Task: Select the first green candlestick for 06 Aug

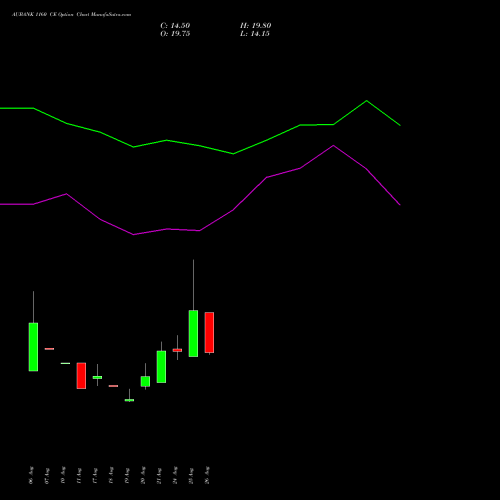Action: [x=33, y=347]
